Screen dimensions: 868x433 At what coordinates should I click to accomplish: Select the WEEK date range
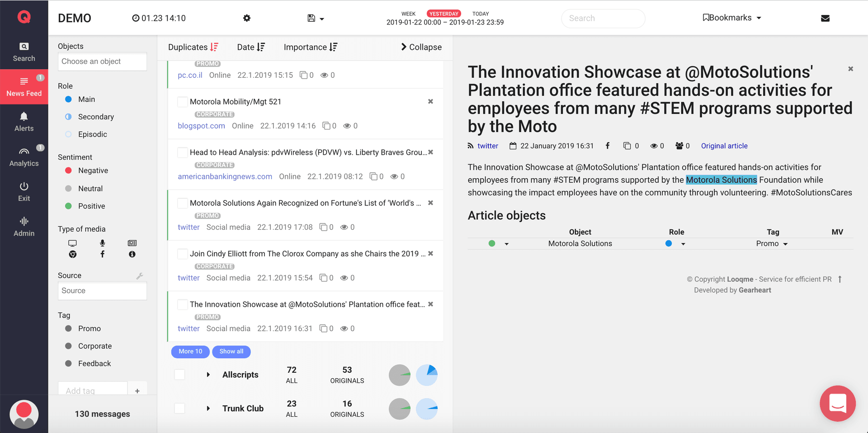(408, 14)
